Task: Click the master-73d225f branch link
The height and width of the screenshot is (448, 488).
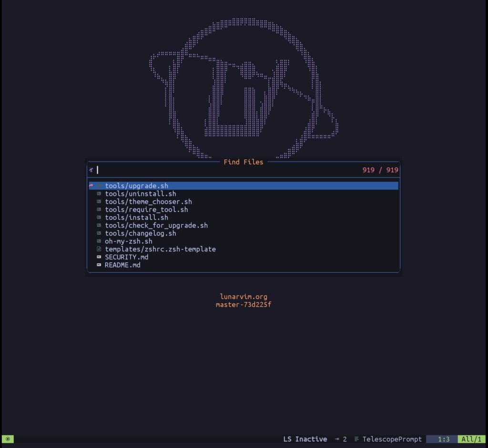Action: click(x=243, y=305)
